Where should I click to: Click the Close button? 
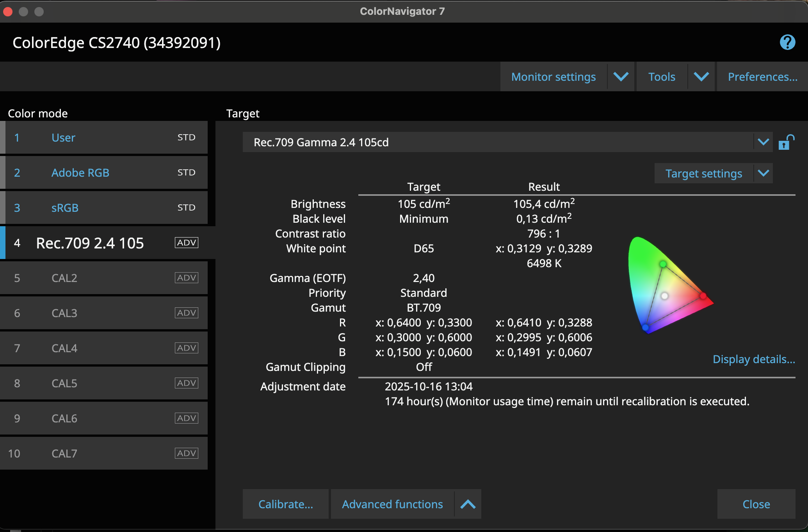(x=756, y=504)
